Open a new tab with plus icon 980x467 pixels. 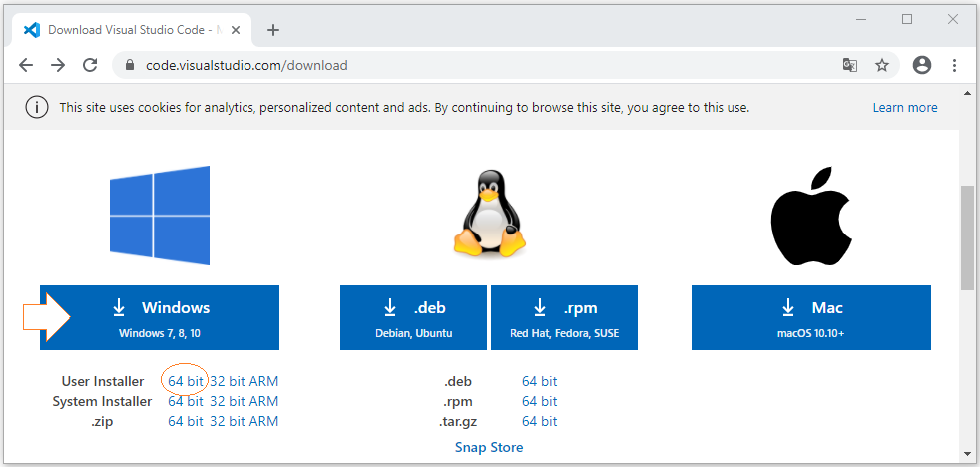tap(273, 29)
